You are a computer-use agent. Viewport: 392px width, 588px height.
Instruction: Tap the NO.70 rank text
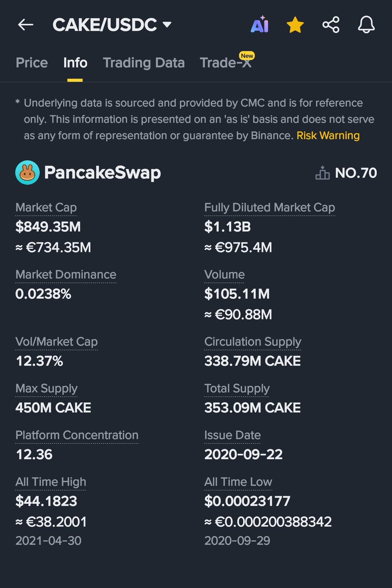356,173
